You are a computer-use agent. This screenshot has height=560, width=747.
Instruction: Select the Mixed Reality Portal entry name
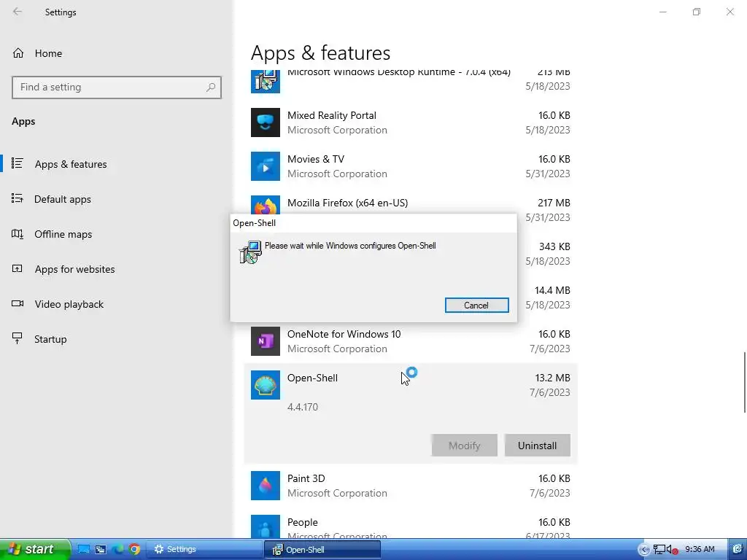tap(332, 115)
